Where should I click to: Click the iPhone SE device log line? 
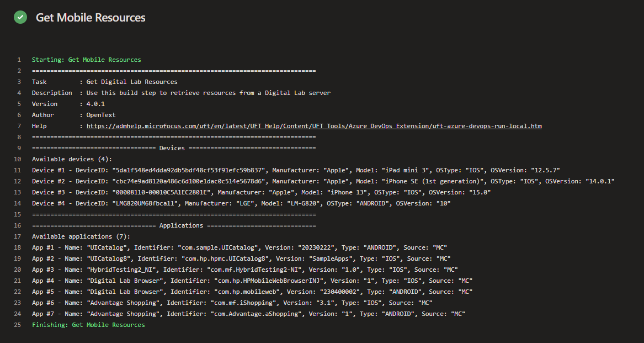tap(323, 181)
